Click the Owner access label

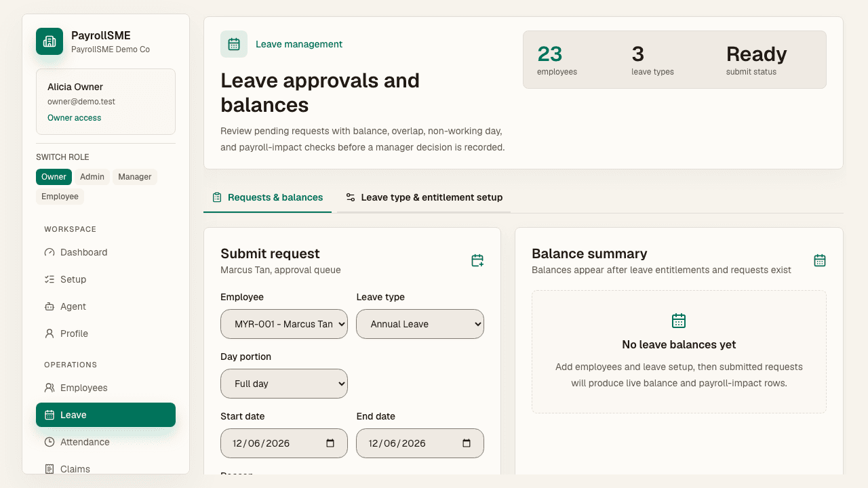pos(74,118)
